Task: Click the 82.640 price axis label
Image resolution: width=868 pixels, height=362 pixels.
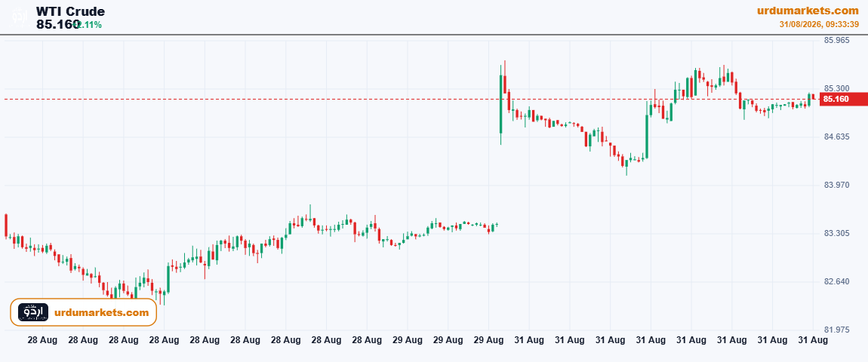Action: tap(836, 282)
